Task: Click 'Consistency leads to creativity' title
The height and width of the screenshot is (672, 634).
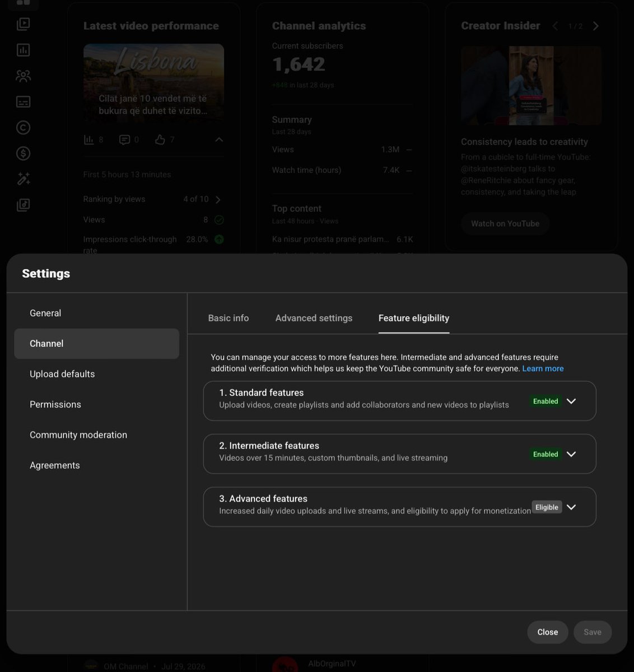Action: pyautogui.click(x=524, y=142)
